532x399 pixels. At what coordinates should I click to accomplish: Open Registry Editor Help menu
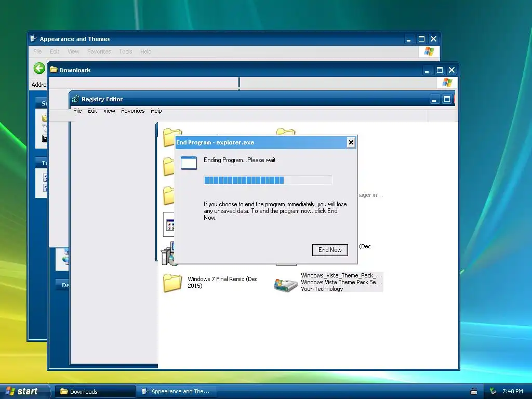(156, 111)
